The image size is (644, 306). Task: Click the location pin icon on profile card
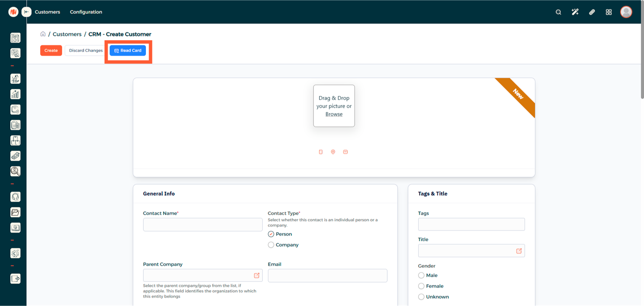(333, 152)
